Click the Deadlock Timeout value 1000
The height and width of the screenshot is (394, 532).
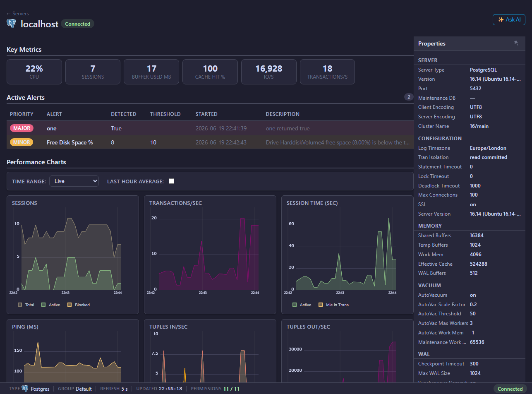(x=475, y=186)
